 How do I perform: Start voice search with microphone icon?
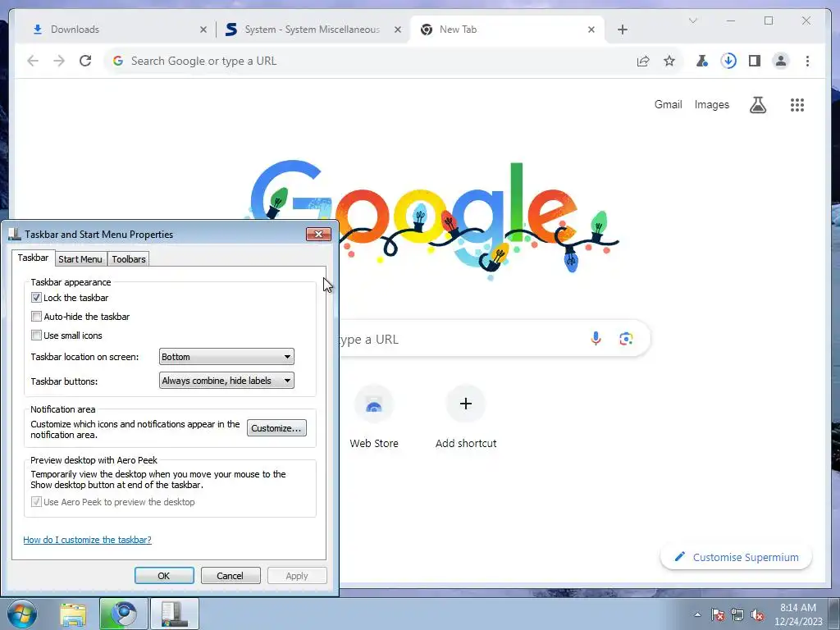click(x=596, y=338)
